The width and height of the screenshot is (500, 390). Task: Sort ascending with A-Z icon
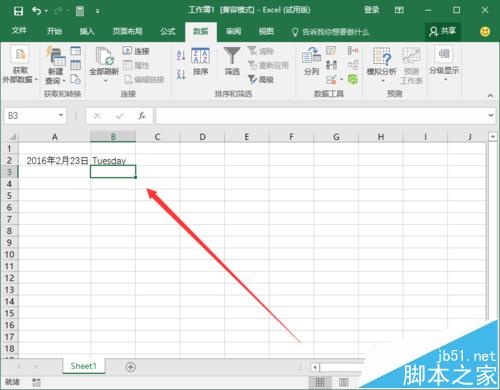181,55
